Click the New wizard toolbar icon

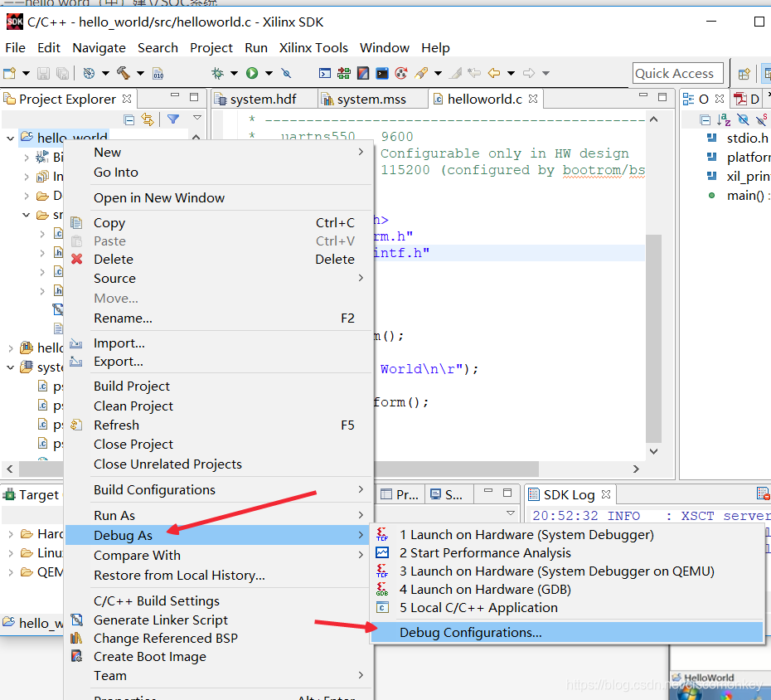click(9, 73)
